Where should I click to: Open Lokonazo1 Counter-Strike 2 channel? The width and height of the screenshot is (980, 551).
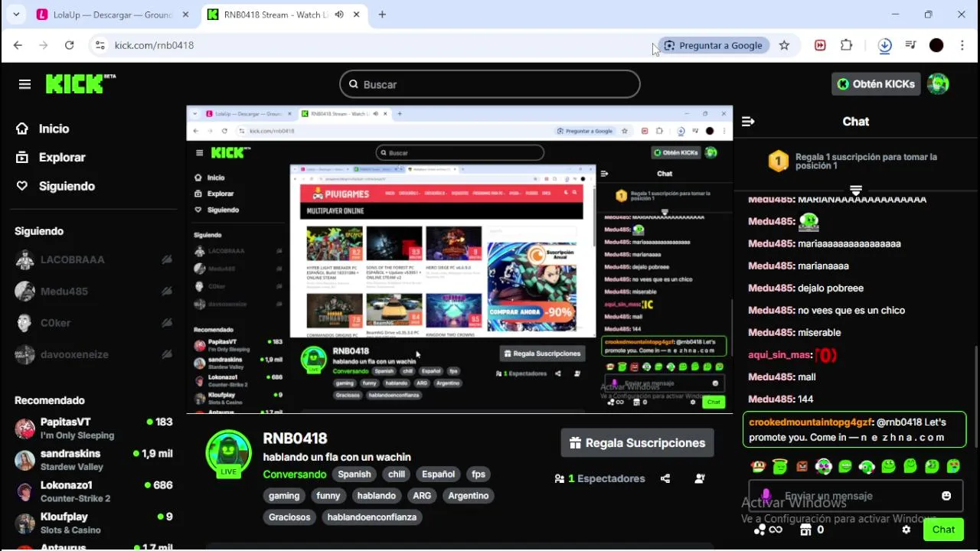point(93,491)
